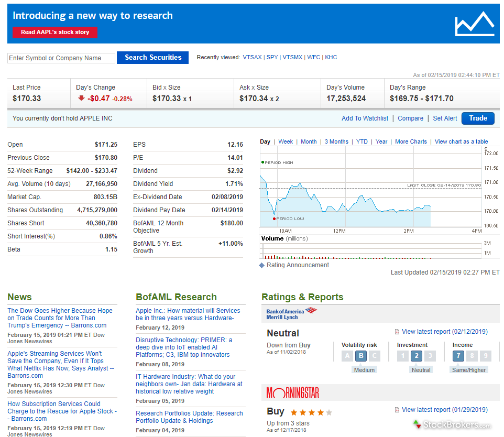Switch chart to YTD view
The height and width of the screenshot is (437, 504).
click(x=362, y=141)
